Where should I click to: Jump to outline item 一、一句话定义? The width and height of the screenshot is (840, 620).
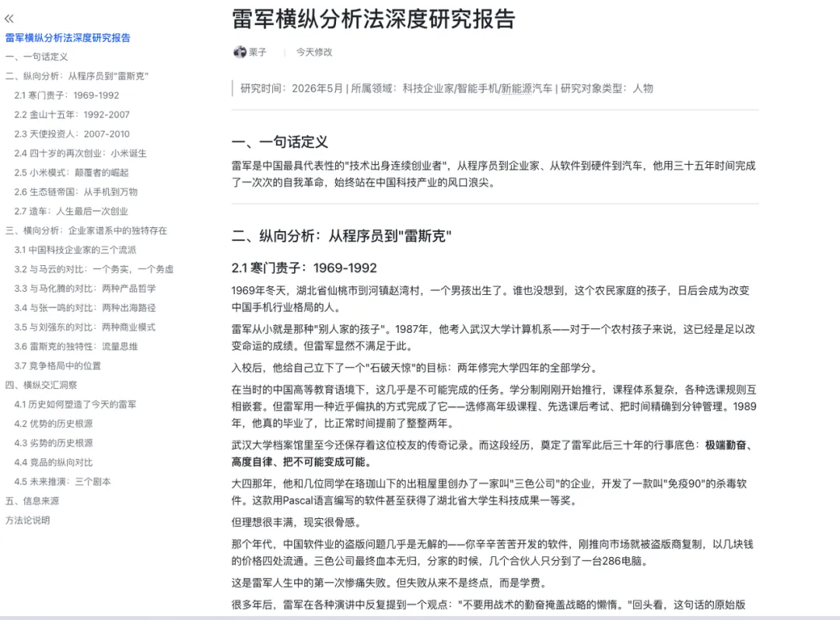(37, 57)
